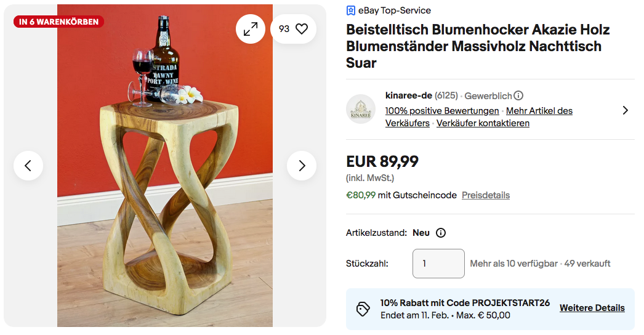
Task: Open the fullscreen image expand icon
Action: (251, 29)
